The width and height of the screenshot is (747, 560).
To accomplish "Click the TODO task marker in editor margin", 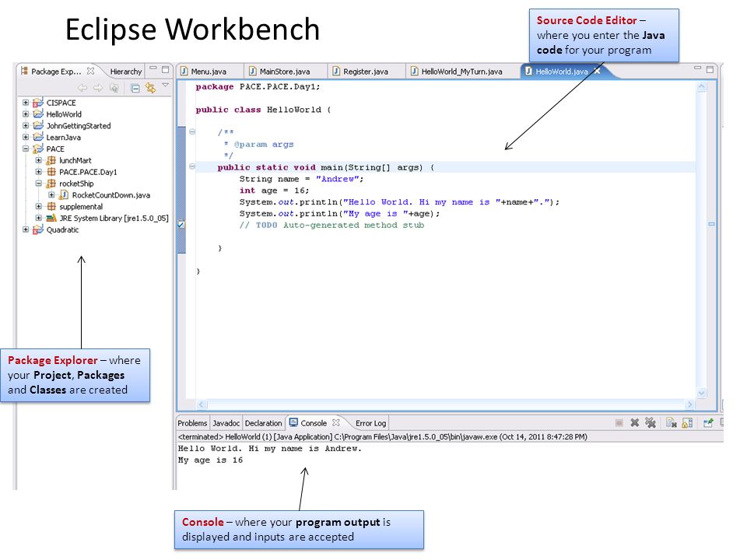I will tap(181, 224).
